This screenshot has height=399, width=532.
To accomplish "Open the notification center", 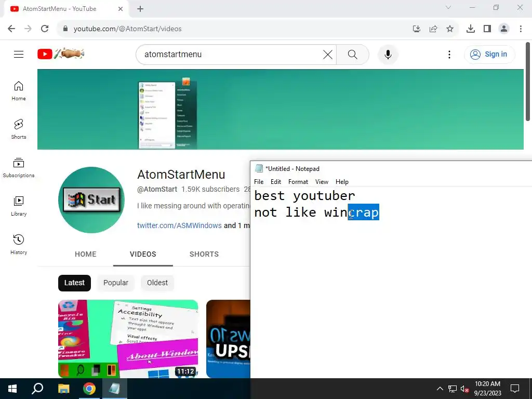I will tap(515, 389).
